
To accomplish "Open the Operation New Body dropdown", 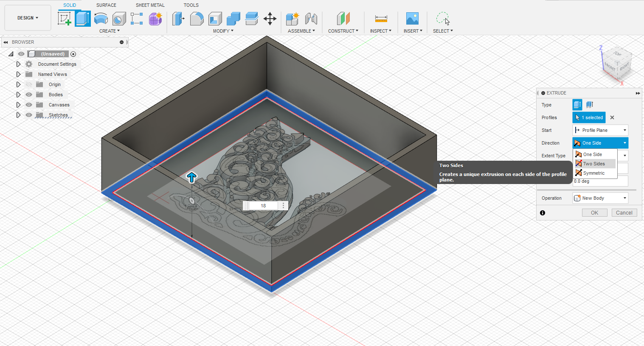I will click(x=600, y=198).
